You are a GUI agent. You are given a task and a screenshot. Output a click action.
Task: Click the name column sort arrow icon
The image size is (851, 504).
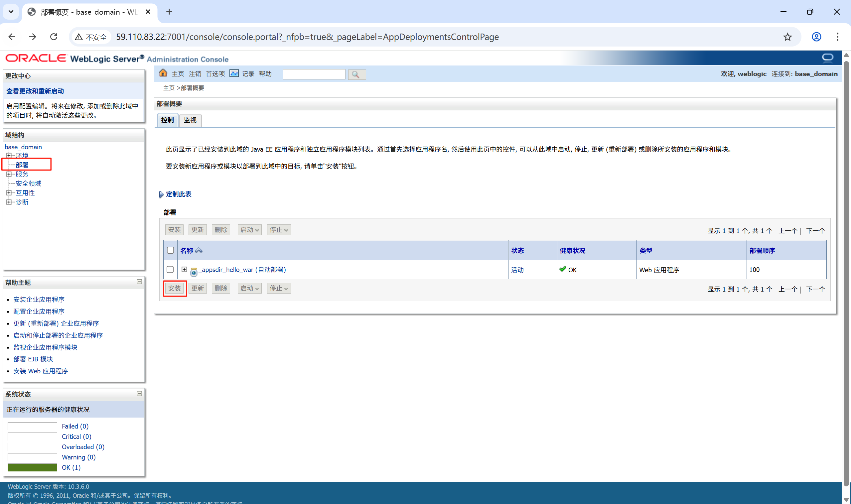pyautogui.click(x=199, y=251)
